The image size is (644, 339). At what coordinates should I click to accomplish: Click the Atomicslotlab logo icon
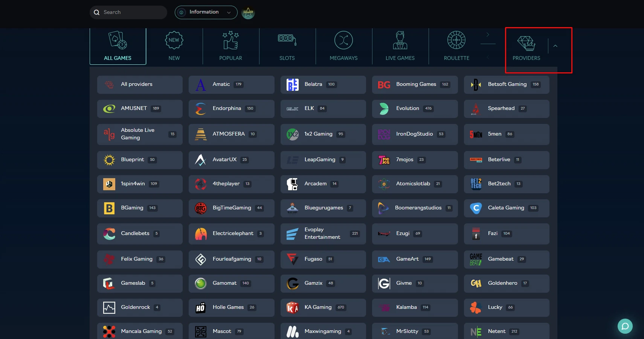[x=384, y=184]
